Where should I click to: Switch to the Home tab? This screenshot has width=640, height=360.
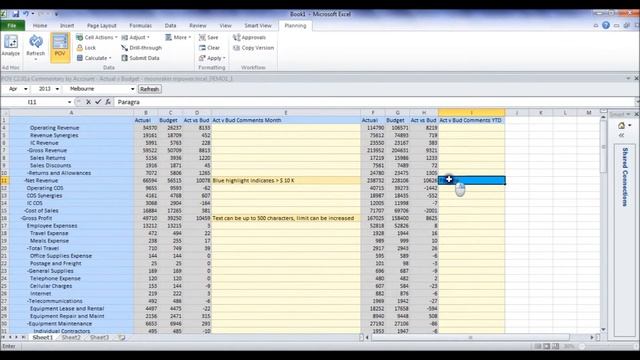coord(40,26)
